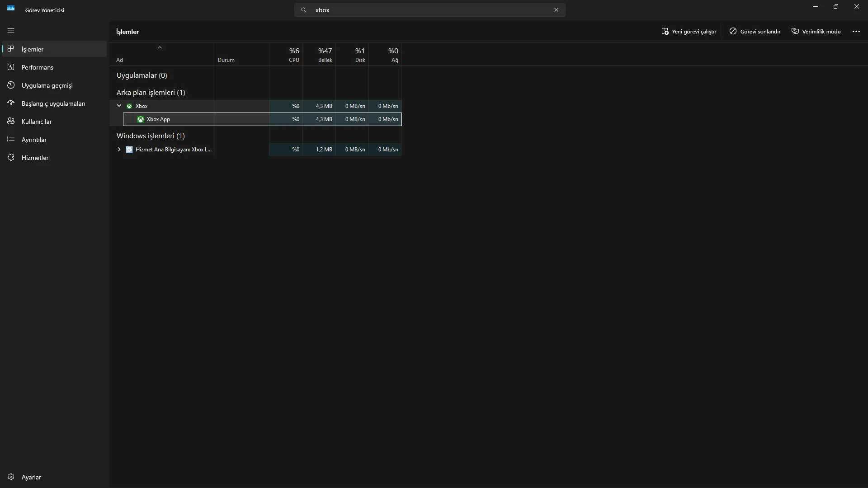Clear the xbox search text
Image resolution: width=868 pixels, height=488 pixels.
(556, 10)
